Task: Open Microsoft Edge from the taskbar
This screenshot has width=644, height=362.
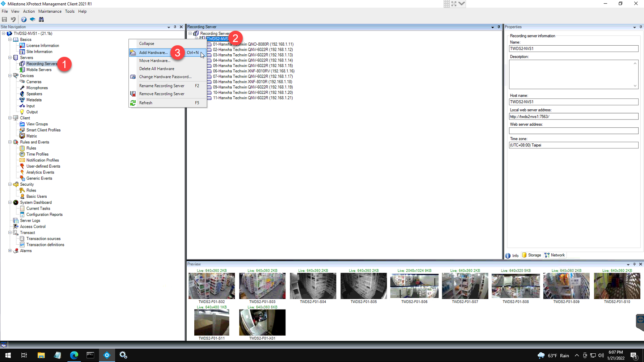Action: click(74, 355)
